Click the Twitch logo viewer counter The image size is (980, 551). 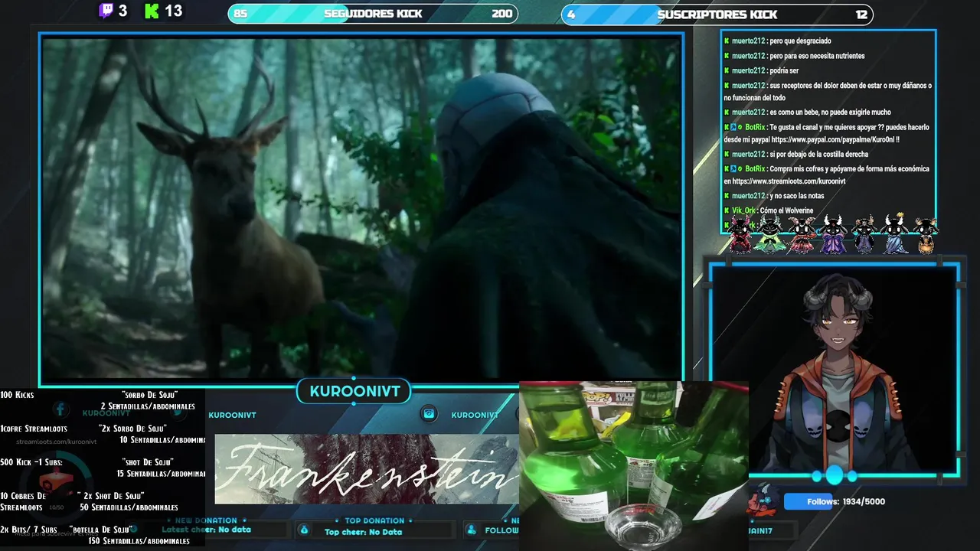pyautogui.click(x=113, y=11)
